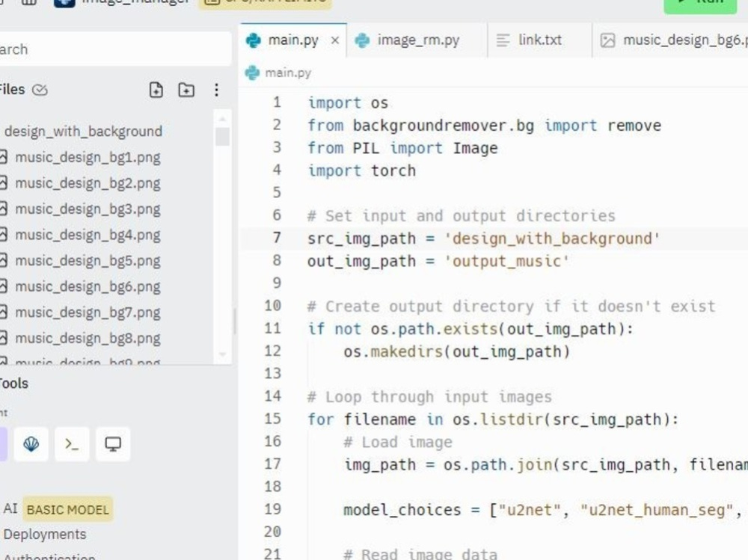The height and width of the screenshot is (560, 748).
Task: Open the image_rm.py tab
Action: (418, 40)
